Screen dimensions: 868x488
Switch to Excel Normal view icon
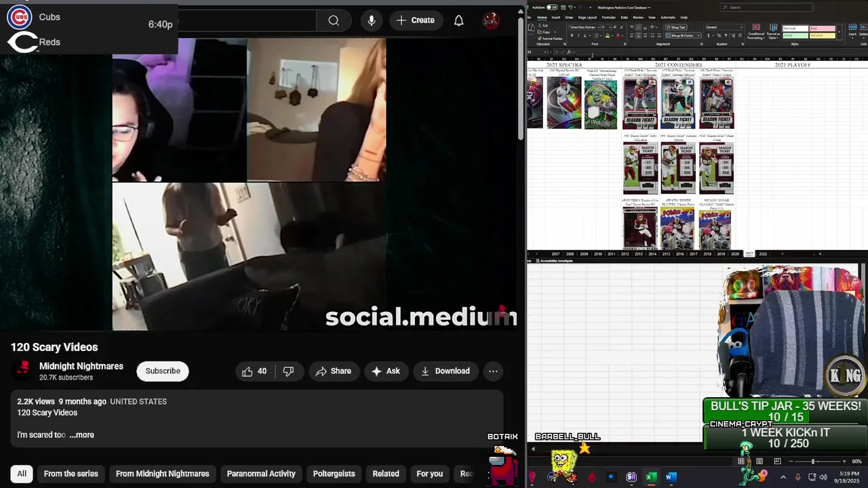click(x=741, y=461)
